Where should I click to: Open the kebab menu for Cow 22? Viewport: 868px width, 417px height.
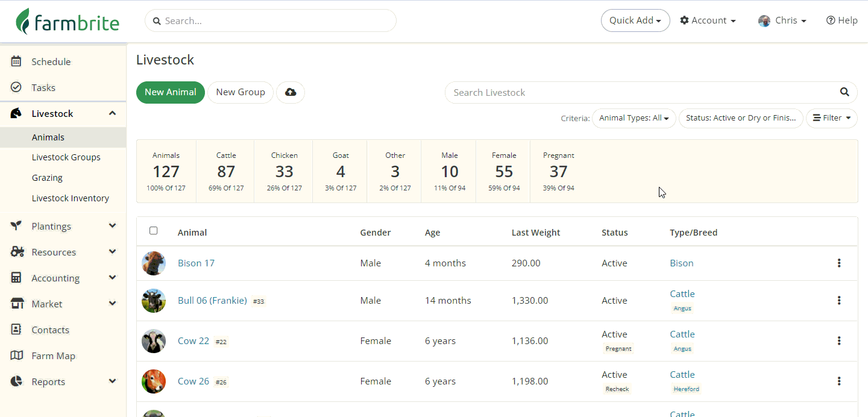838,341
